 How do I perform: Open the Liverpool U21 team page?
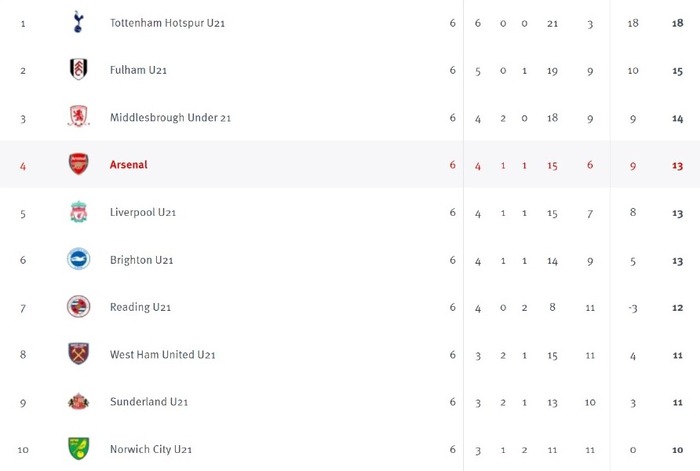pyautogui.click(x=143, y=212)
